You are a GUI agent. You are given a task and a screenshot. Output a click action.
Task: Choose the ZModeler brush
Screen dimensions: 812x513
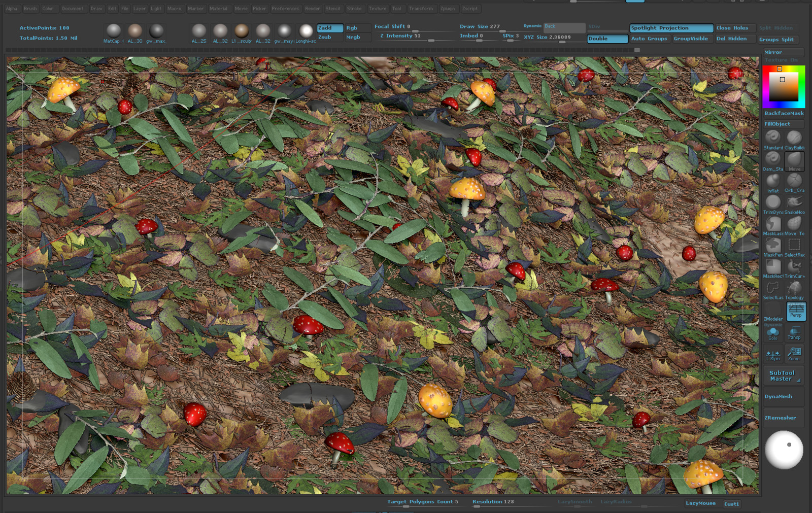click(773, 311)
